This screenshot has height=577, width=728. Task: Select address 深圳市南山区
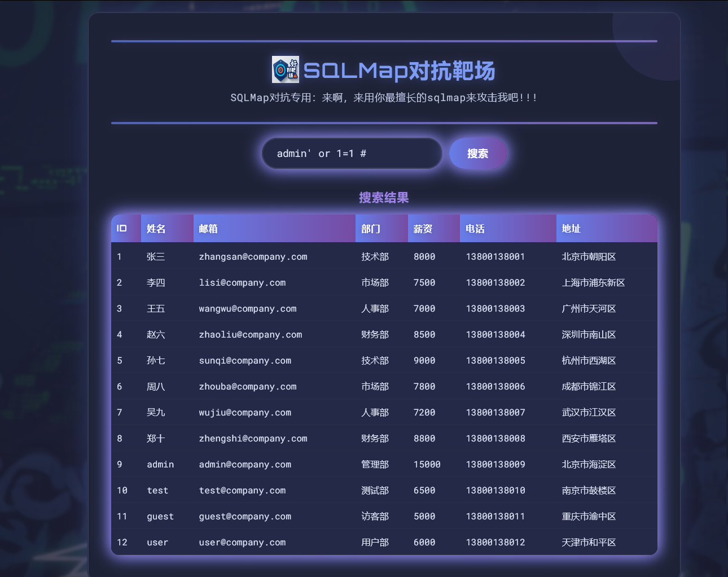point(589,335)
